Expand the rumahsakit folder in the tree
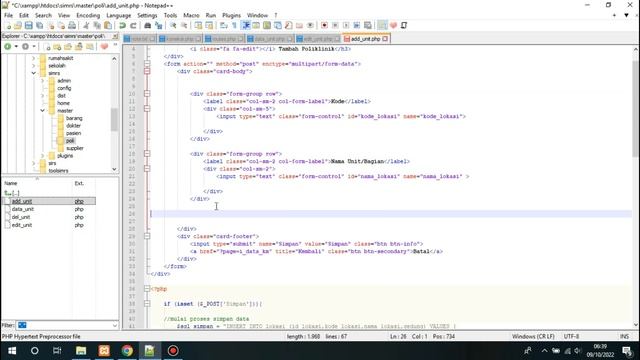Viewport: 640px width, 360px height. 33,58
